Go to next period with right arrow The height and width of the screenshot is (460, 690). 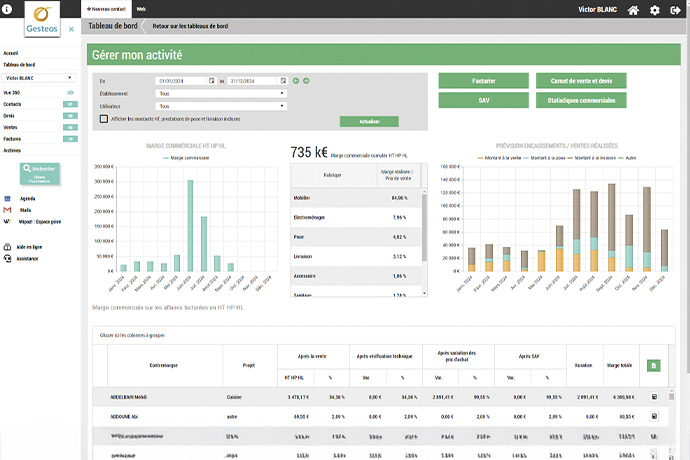306,81
